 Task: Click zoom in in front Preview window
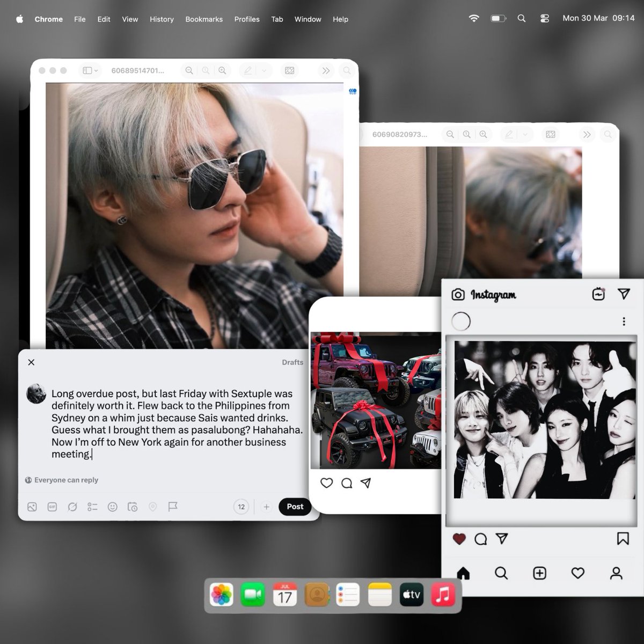(222, 70)
